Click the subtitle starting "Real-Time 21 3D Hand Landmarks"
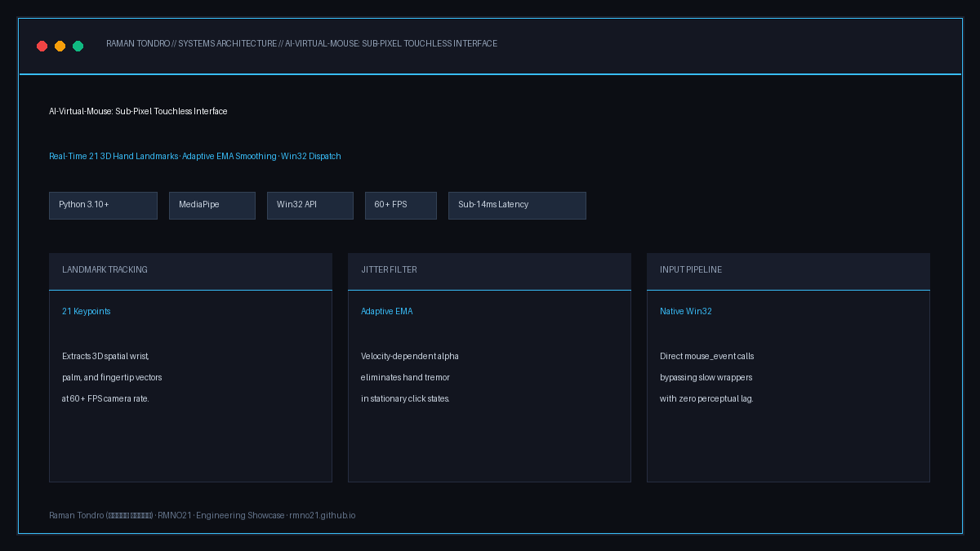Viewport: 980px width, 551px height. tap(195, 156)
